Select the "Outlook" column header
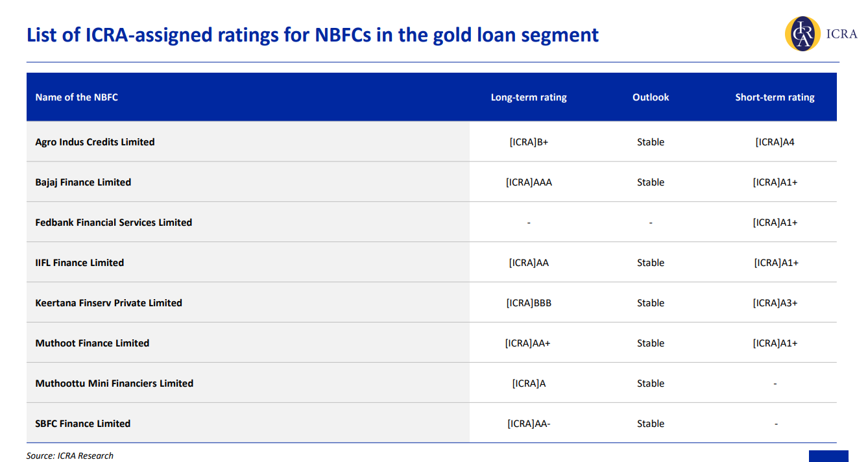 (651, 97)
